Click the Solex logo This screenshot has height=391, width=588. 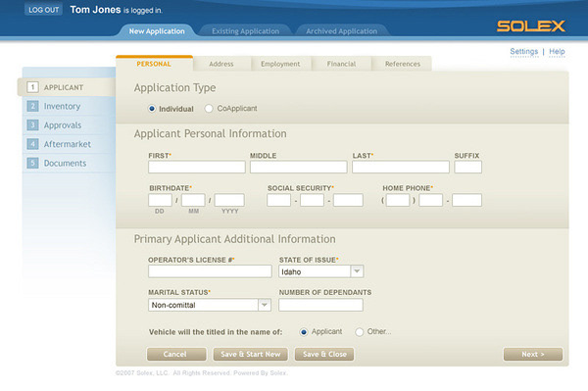tap(530, 25)
